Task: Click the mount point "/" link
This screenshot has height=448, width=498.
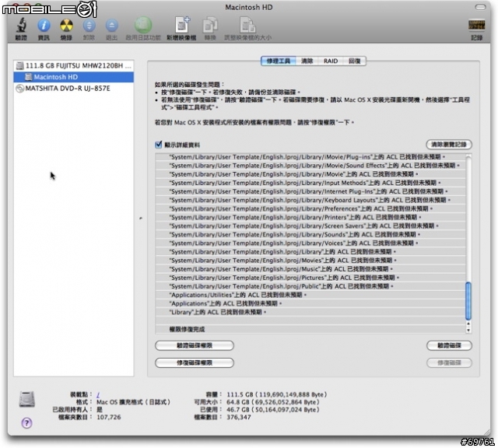Action: (x=98, y=394)
